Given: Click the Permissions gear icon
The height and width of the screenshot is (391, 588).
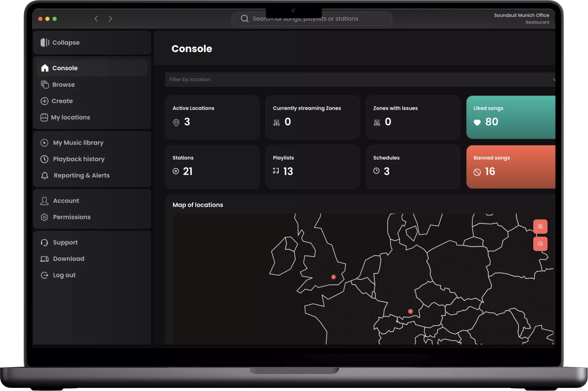Looking at the screenshot, I should [44, 217].
